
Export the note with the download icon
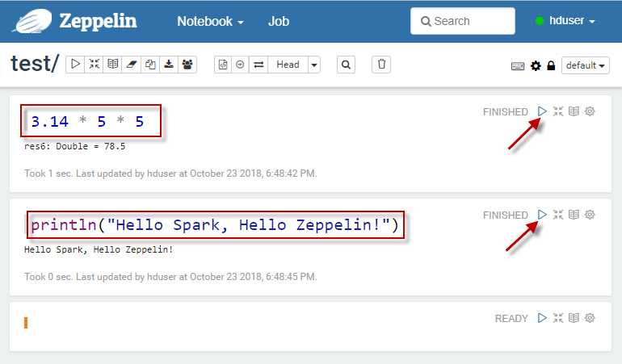(x=169, y=65)
